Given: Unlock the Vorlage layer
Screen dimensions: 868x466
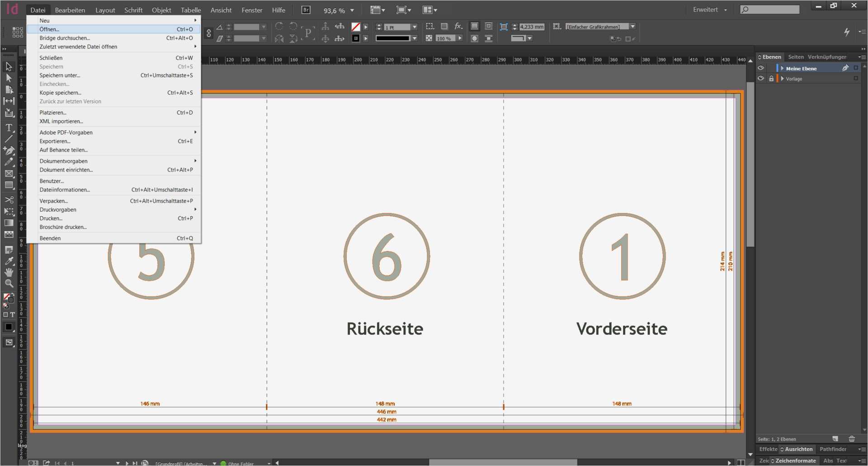Looking at the screenshot, I should point(772,78).
